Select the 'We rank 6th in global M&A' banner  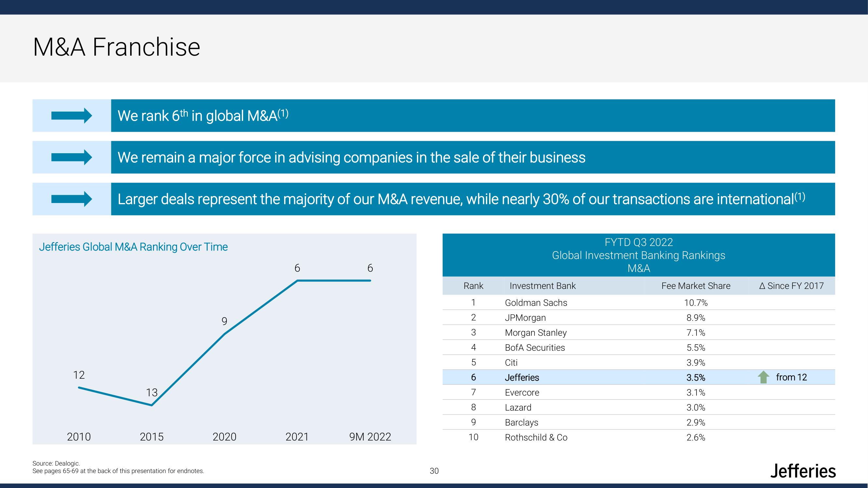point(473,115)
